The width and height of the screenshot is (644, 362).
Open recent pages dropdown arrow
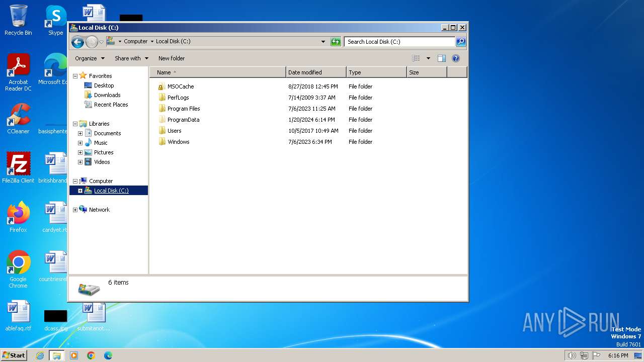coord(101,42)
